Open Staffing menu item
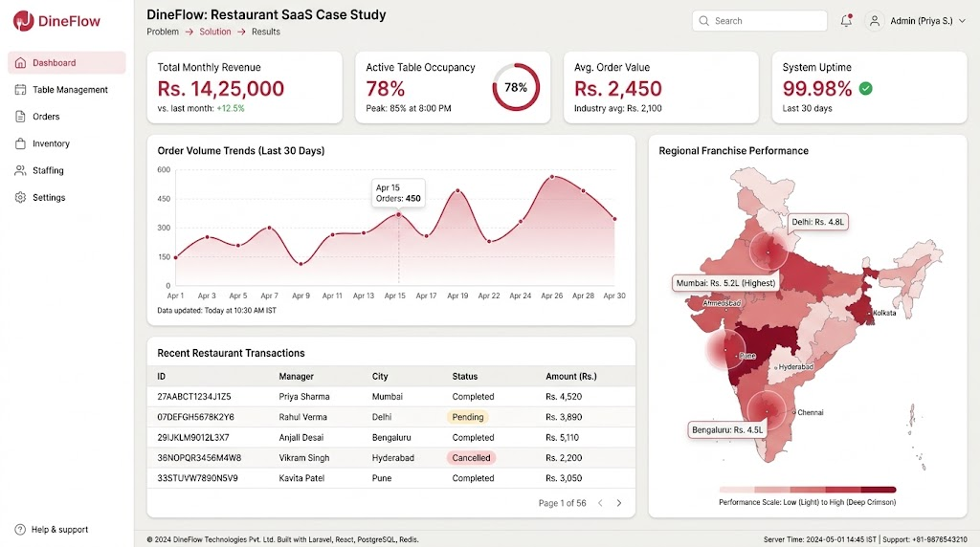980x547 pixels. (x=67, y=170)
